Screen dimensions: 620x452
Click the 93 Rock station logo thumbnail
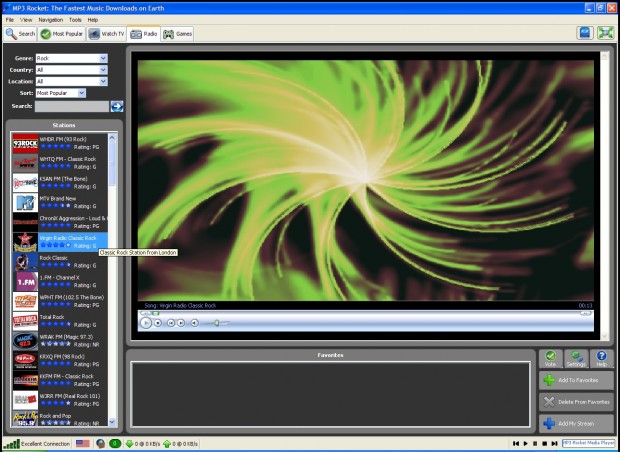[x=25, y=143]
